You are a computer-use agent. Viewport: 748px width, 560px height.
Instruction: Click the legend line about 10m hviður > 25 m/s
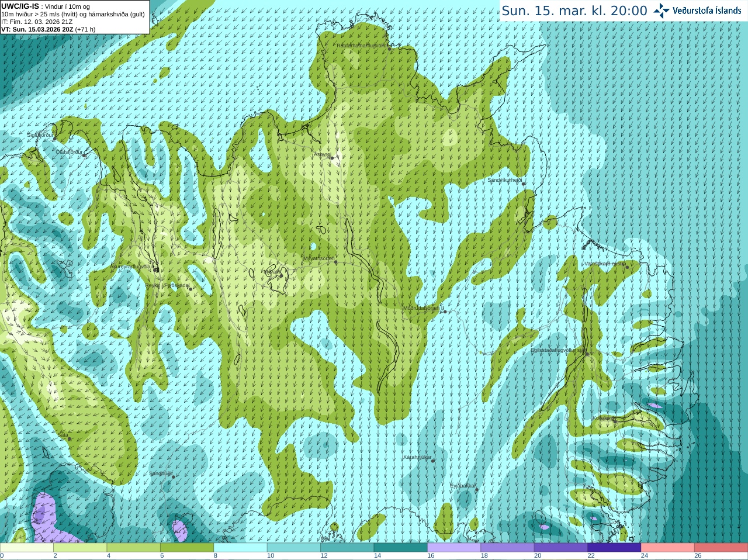[73, 14]
